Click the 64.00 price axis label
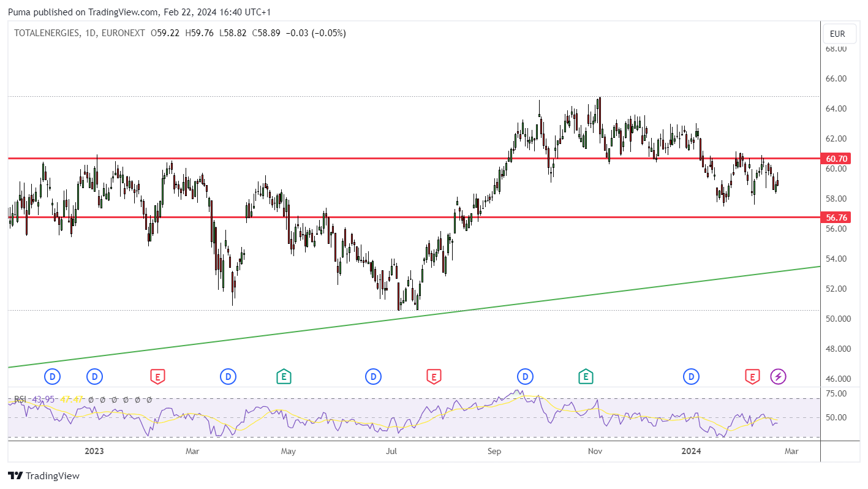The width and height of the screenshot is (868, 489). (x=836, y=109)
